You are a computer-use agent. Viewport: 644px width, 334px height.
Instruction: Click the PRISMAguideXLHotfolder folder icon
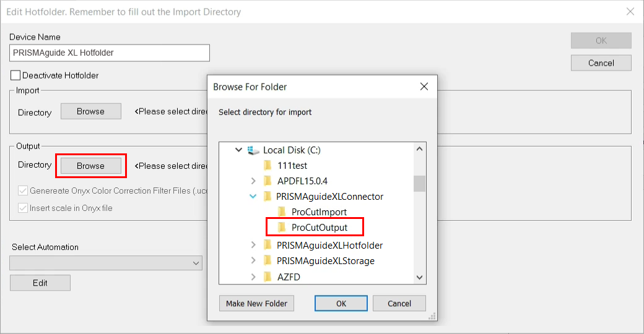click(268, 245)
